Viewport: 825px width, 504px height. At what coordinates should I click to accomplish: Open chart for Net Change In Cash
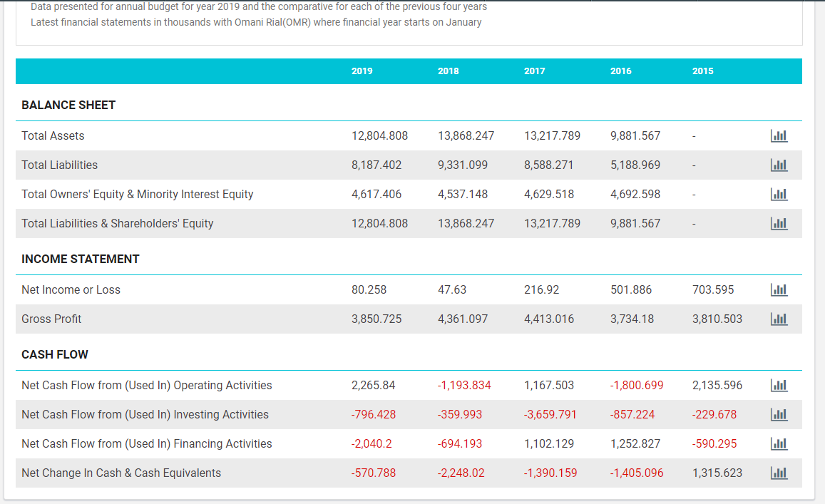pos(779,473)
